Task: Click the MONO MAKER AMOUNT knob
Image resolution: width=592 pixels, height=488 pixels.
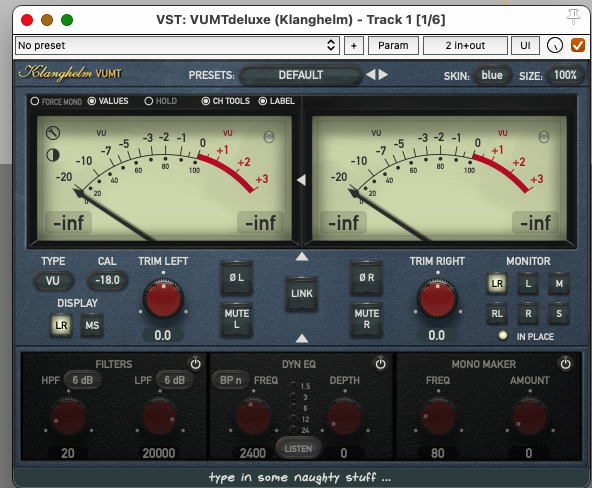Action: click(529, 417)
